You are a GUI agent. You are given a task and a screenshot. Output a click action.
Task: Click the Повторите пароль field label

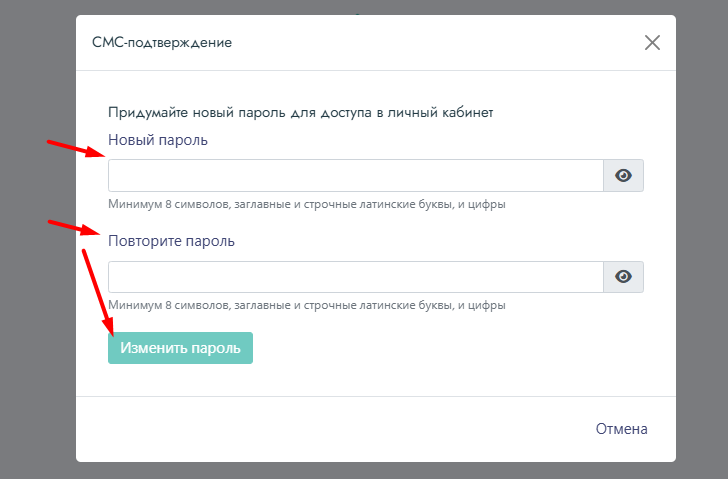pos(171,241)
